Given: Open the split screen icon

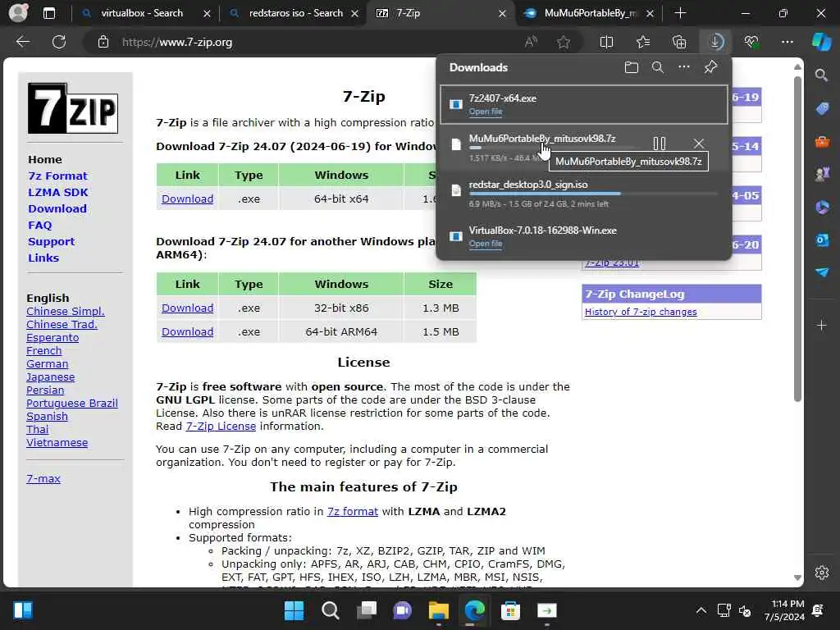Looking at the screenshot, I should [606, 42].
